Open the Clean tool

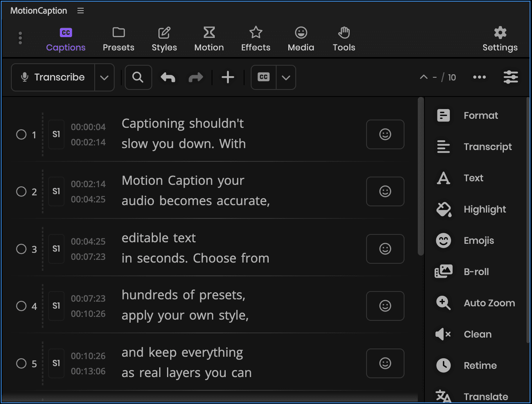[x=464, y=334]
